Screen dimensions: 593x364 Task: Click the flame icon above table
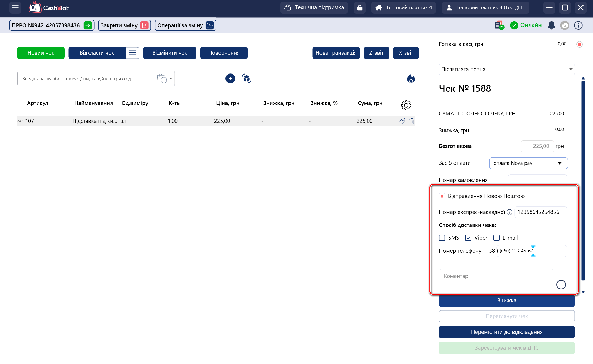[x=411, y=78]
